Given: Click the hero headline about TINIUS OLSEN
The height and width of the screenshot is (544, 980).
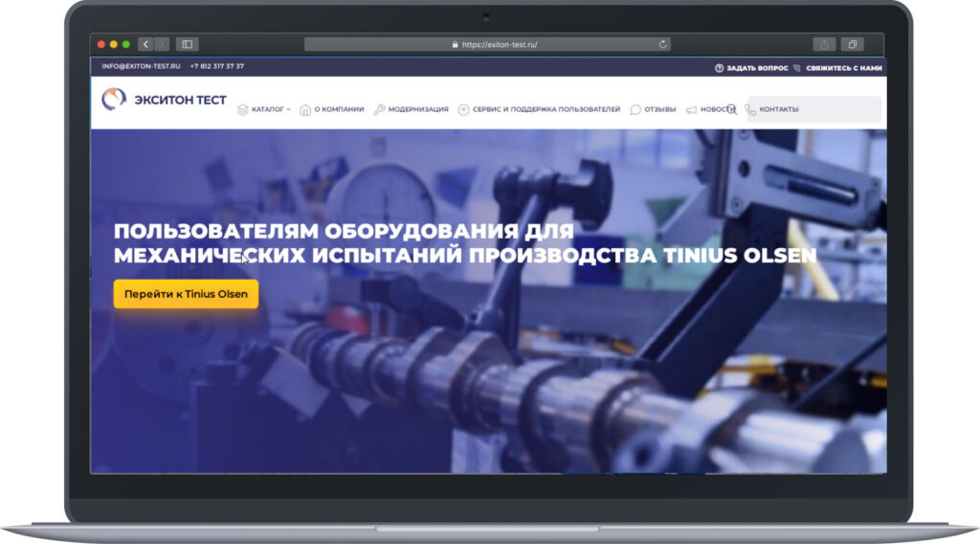Looking at the screenshot, I should click(465, 243).
